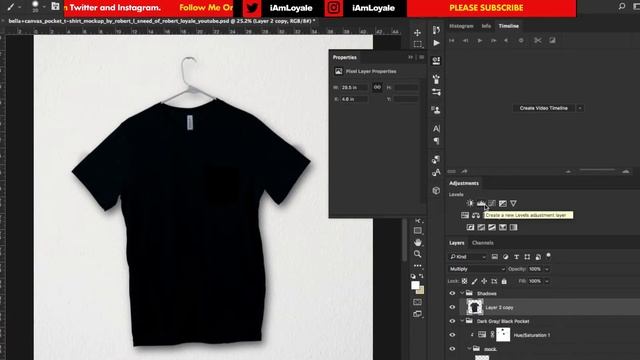Switch to the Histogram tab
This screenshot has width=640, height=360.
(x=461, y=26)
